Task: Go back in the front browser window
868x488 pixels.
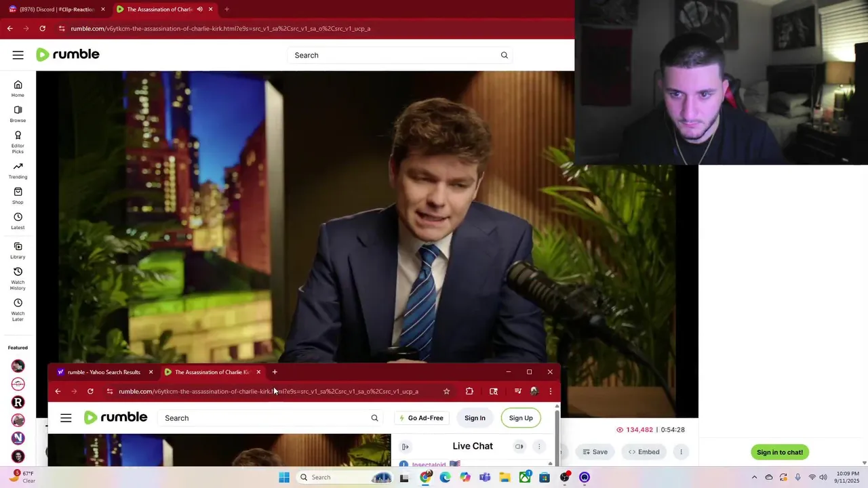Action: (58, 391)
